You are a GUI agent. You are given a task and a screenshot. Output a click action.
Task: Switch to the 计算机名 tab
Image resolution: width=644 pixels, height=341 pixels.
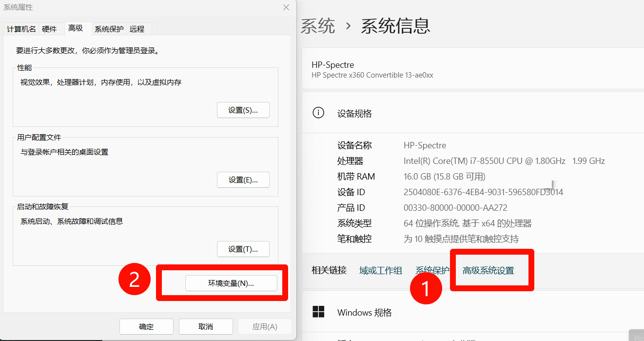point(21,29)
